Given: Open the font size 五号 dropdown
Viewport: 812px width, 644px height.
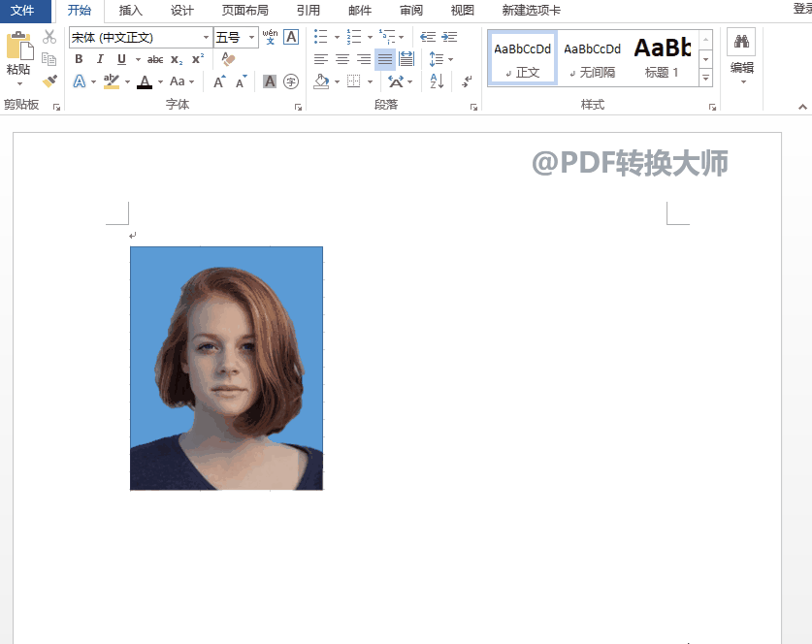Looking at the screenshot, I should tap(251, 37).
